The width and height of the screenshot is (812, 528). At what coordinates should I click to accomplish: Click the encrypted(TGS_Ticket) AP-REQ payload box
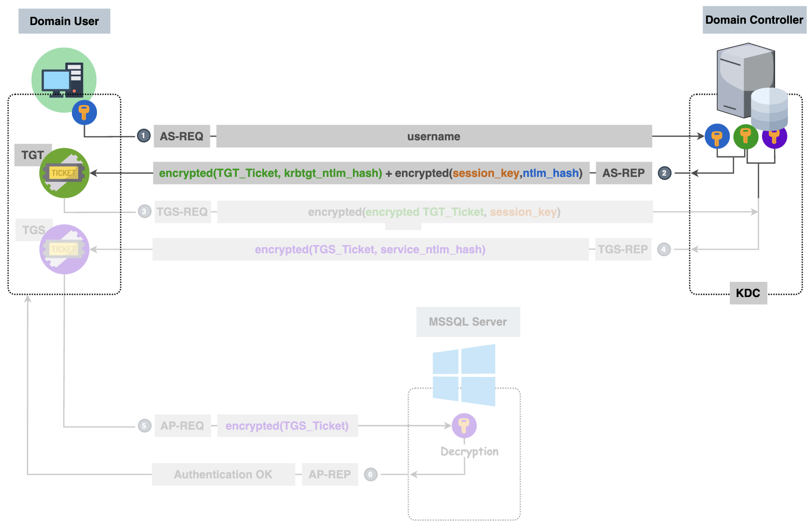(x=287, y=426)
